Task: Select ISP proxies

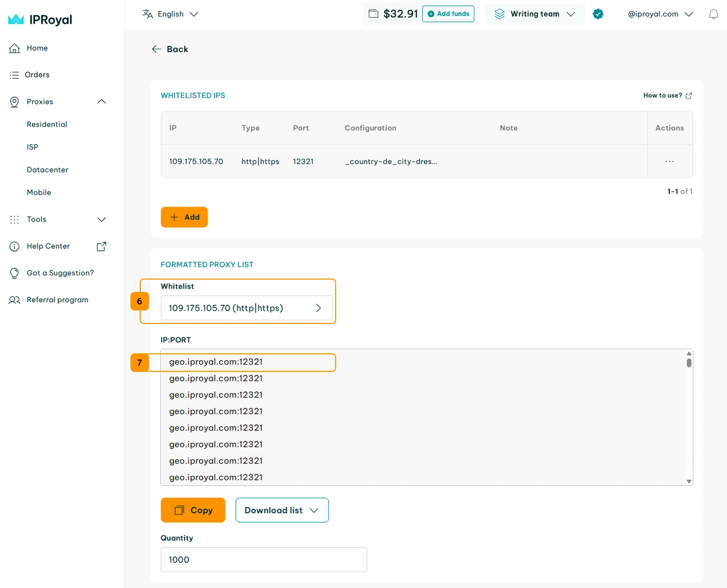Action: [x=32, y=147]
